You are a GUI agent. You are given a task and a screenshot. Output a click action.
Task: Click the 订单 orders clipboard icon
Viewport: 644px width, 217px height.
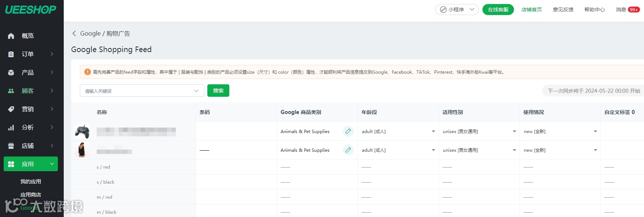pos(11,54)
